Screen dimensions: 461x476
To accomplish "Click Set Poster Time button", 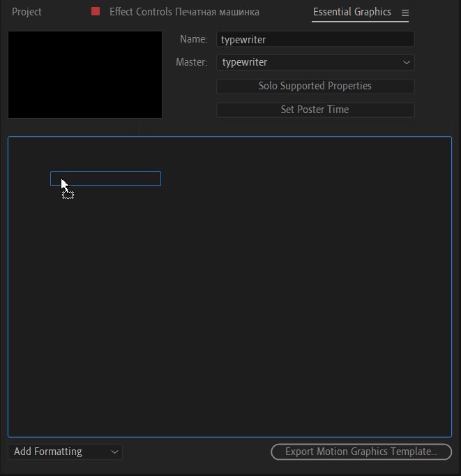I will [x=315, y=110].
